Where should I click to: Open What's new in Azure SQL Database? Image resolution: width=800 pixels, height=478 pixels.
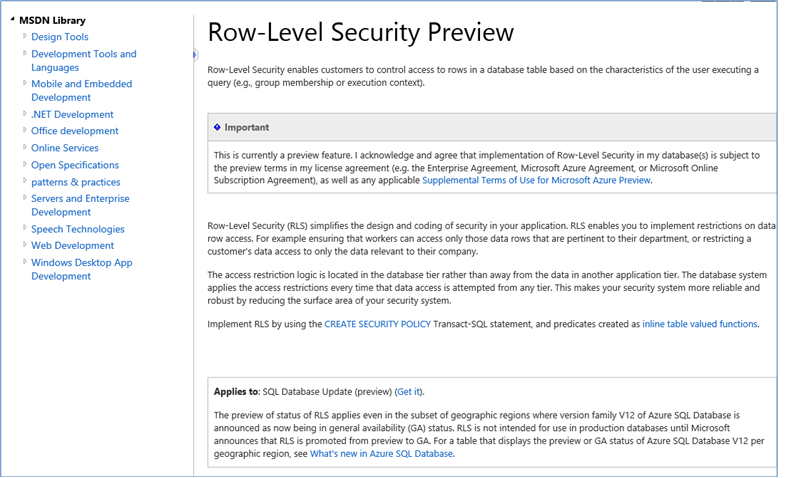[x=381, y=454]
